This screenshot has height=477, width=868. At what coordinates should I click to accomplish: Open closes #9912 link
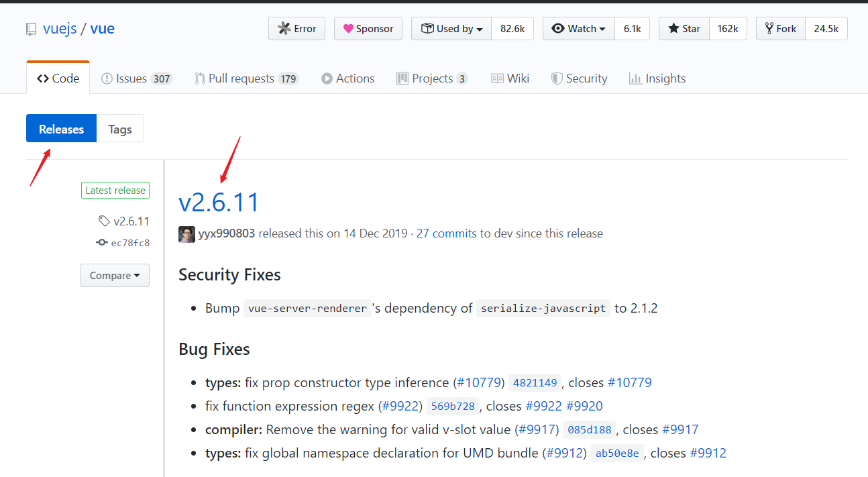pyautogui.click(x=708, y=453)
